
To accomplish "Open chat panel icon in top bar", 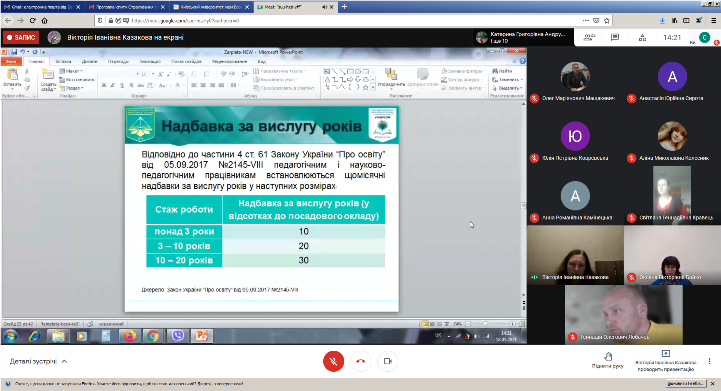I will coord(615,37).
